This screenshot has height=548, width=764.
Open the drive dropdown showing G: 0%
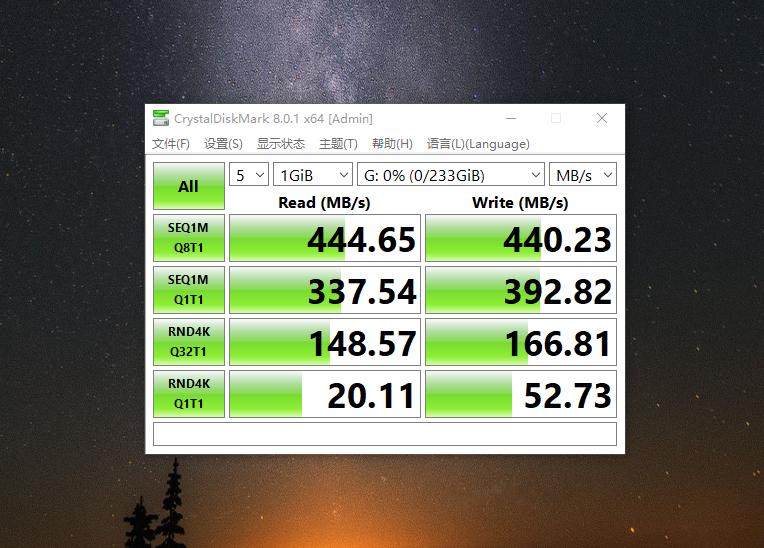coord(451,174)
